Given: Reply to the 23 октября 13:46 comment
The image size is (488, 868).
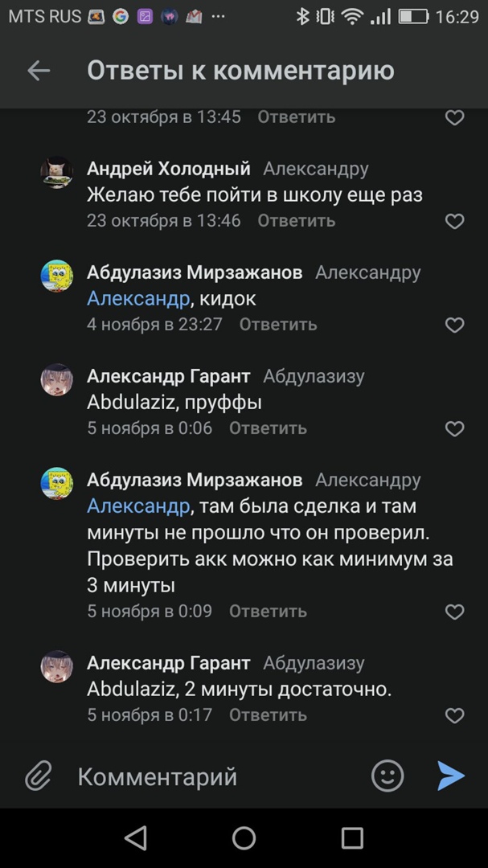Looking at the screenshot, I should [x=296, y=220].
